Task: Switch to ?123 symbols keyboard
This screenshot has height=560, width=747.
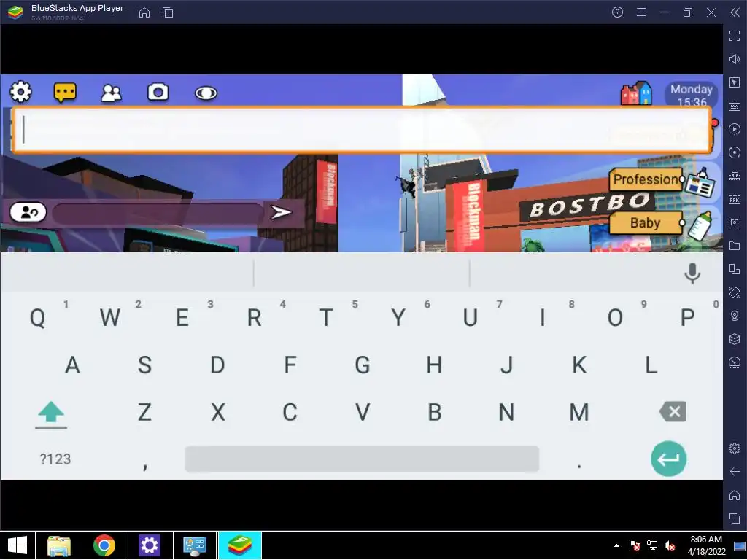Action: point(55,459)
